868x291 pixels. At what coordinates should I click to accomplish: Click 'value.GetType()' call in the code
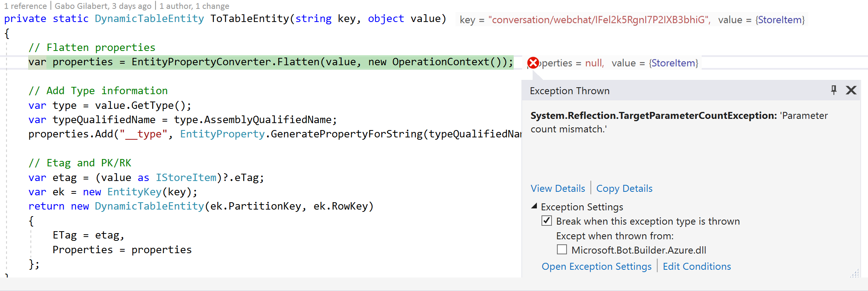[140, 105]
